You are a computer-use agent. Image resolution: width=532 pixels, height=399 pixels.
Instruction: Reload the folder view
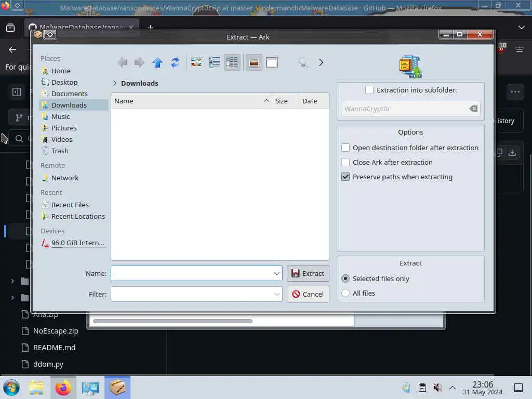pos(175,62)
